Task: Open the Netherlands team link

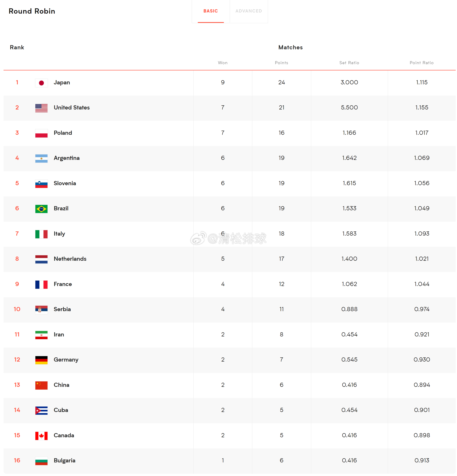Action: 70,259
